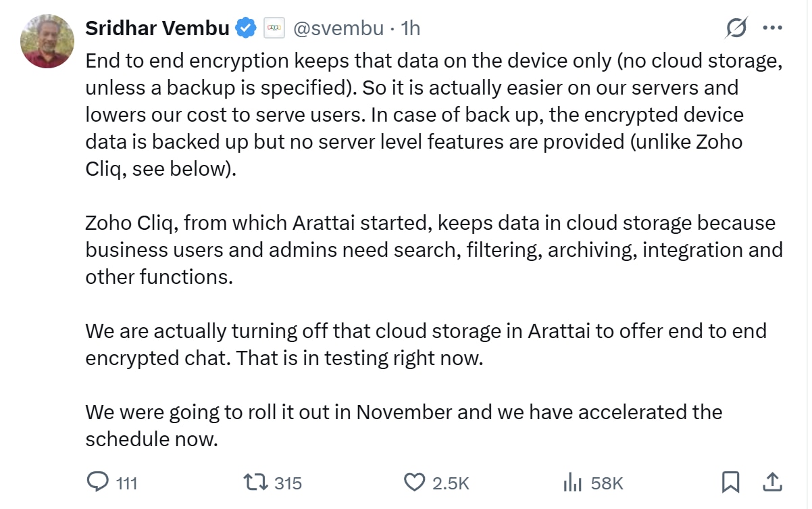Repost using the arrows icon
The image size is (812, 509).
256,482
